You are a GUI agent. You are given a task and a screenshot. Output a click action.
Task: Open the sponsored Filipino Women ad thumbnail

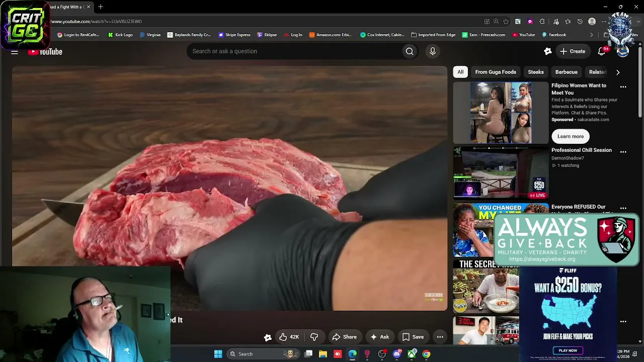pos(501,113)
